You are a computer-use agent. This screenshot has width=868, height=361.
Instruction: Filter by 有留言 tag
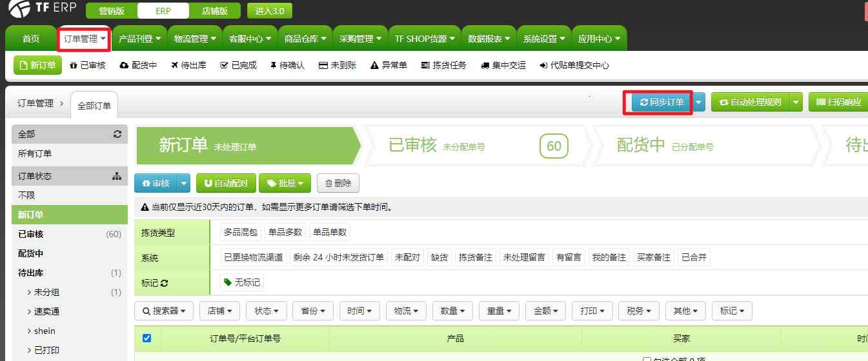point(569,257)
